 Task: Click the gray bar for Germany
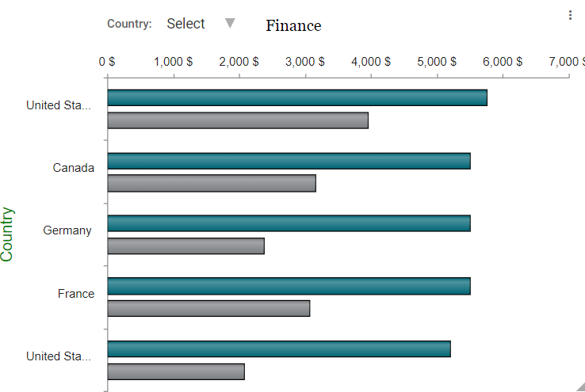pyautogui.click(x=185, y=245)
